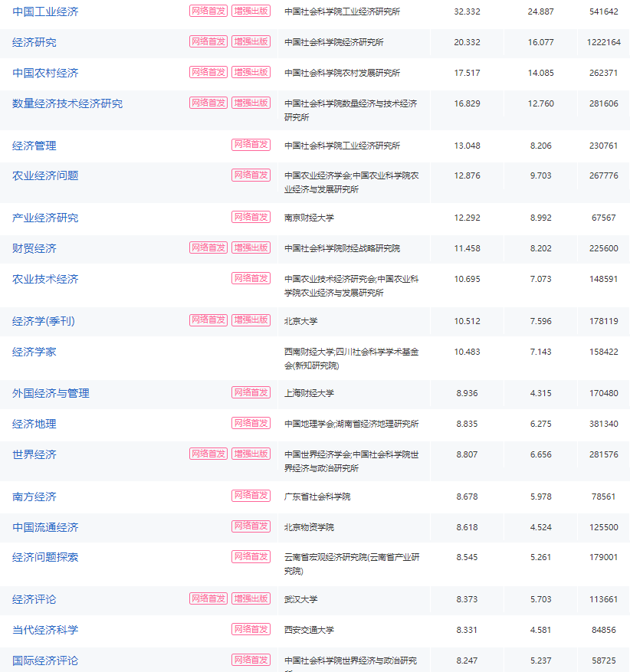Open the 当代经济科学 journal link
Viewport: 630px width, 672px height.
pos(45,630)
